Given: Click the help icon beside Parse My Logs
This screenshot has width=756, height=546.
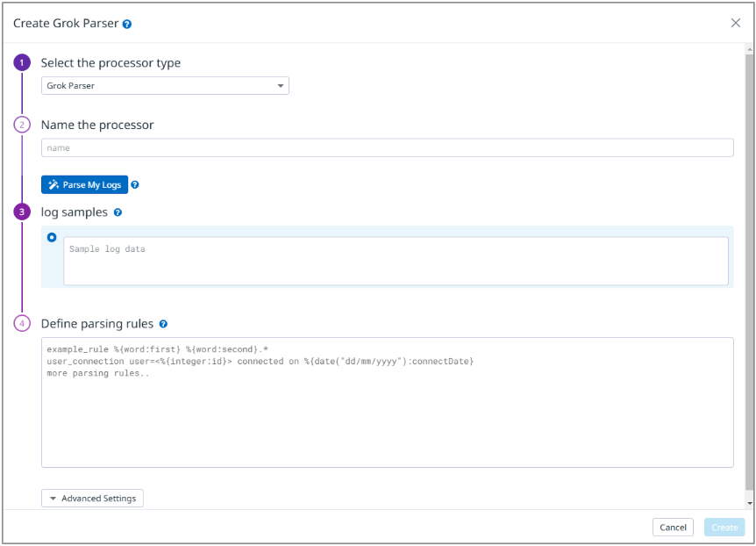Looking at the screenshot, I should click(x=135, y=184).
